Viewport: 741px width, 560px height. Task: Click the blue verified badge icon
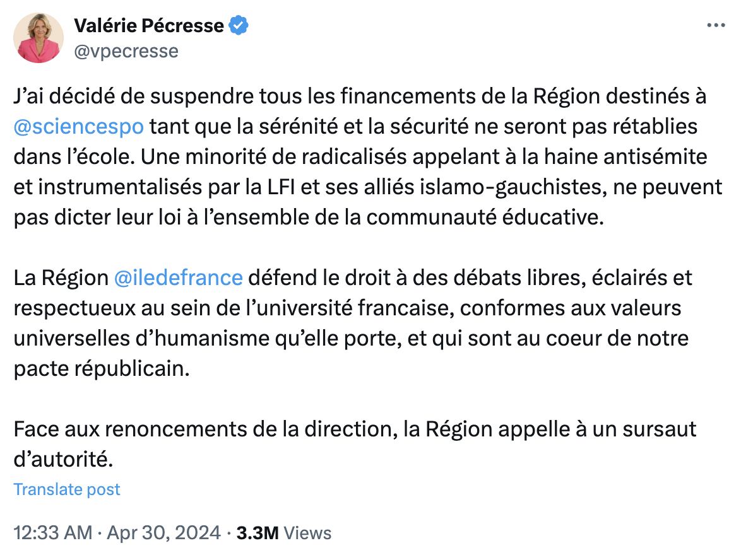coord(239,25)
